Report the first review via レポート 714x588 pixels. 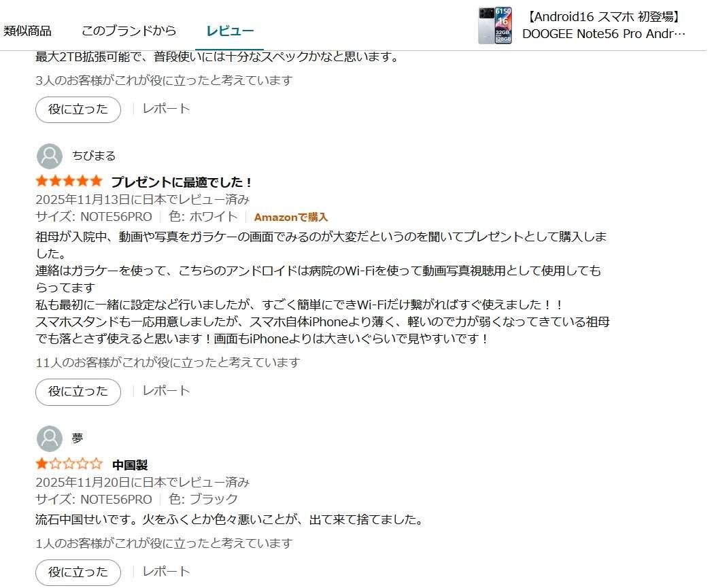coord(166,109)
